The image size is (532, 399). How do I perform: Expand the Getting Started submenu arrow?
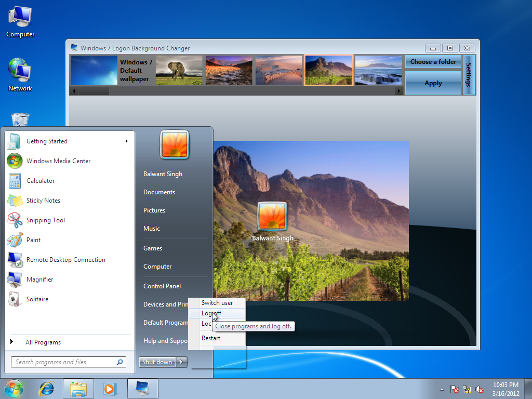(x=127, y=141)
